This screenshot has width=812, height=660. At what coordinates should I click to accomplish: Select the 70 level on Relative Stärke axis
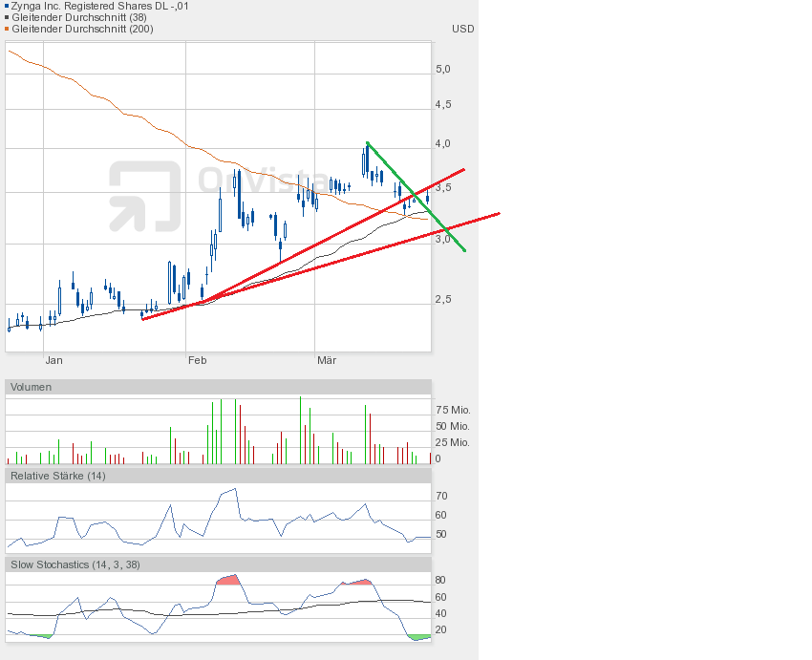(x=441, y=497)
